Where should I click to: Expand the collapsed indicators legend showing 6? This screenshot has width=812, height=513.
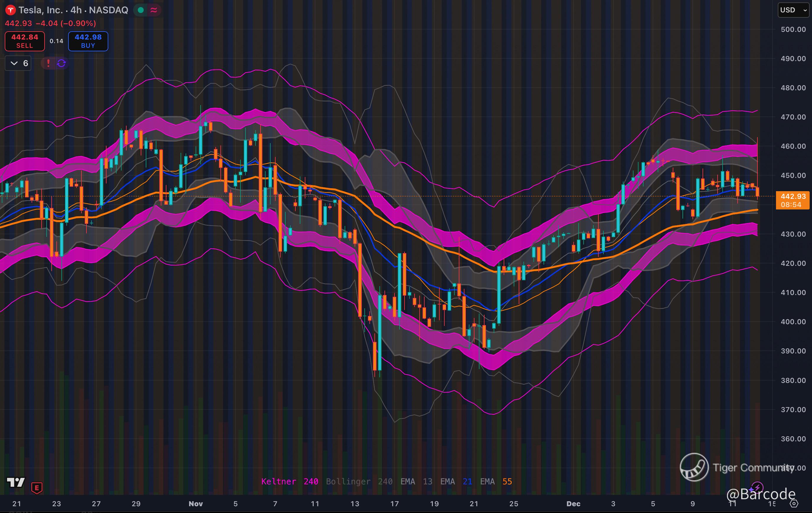19,63
